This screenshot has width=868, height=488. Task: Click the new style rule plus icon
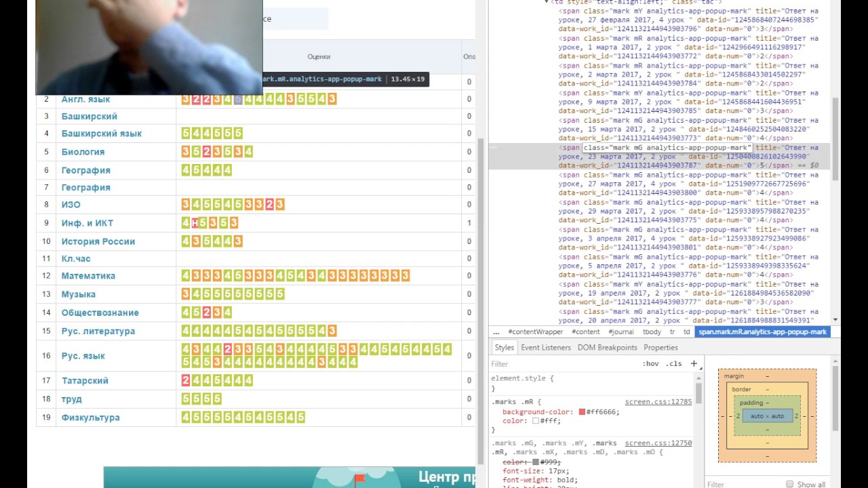coord(694,363)
